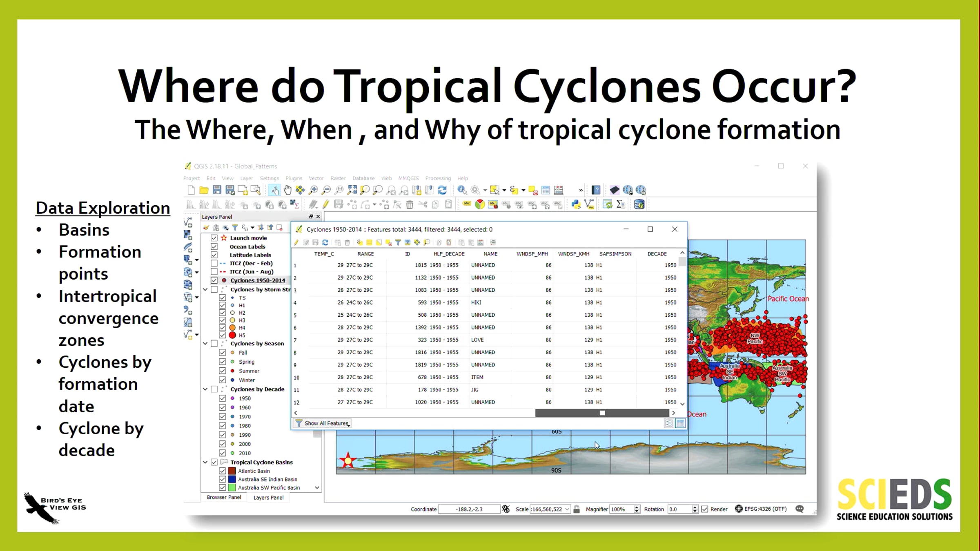This screenshot has width=980, height=551.
Task: Switch to the Layers Panel tab
Action: pos(269,498)
